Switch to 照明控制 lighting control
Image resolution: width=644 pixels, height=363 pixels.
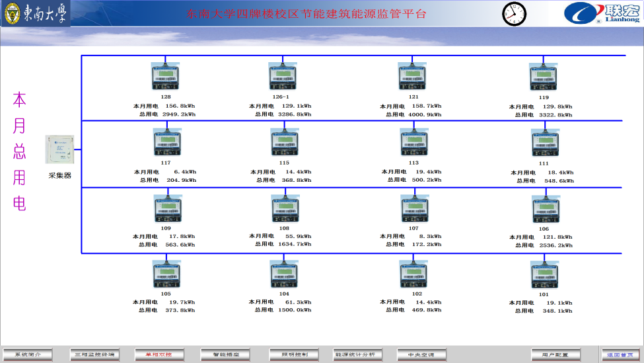[x=293, y=354]
